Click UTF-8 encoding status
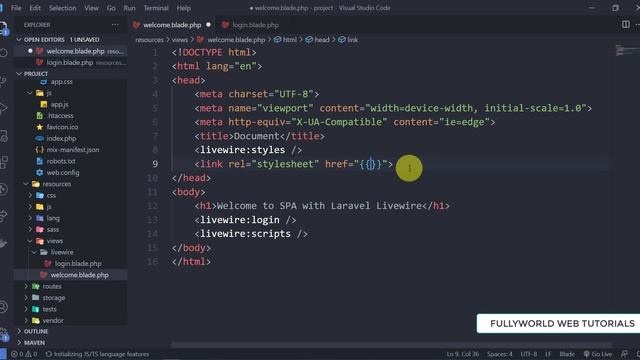 coord(529,354)
